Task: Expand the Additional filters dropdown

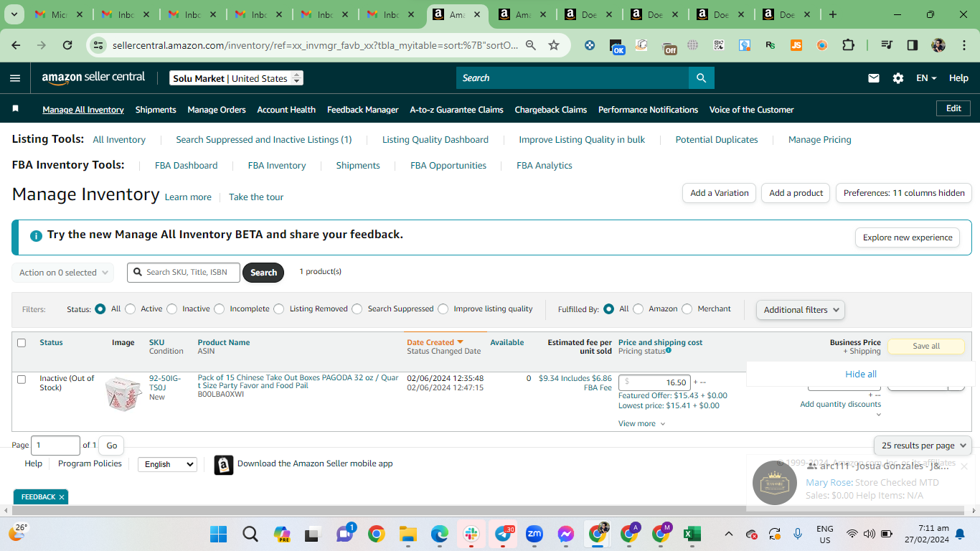Action: (801, 310)
